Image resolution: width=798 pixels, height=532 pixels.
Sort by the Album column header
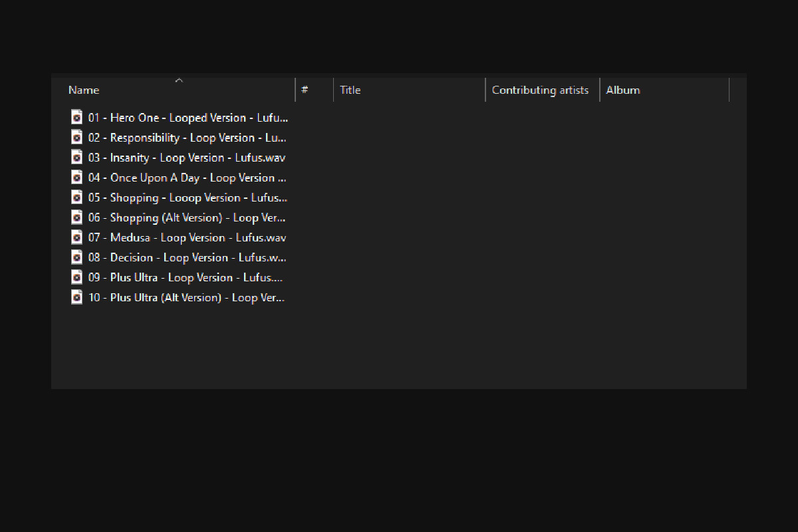(x=623, y=90)
